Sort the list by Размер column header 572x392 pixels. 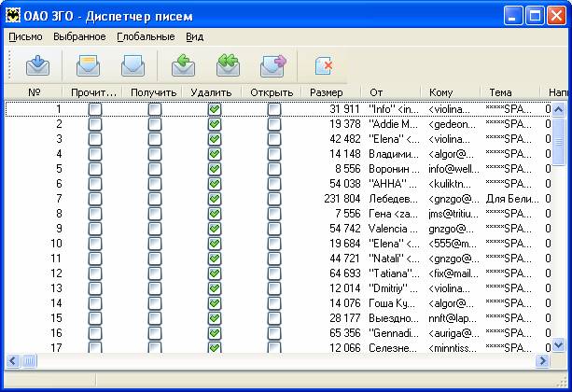pos(326,92)
